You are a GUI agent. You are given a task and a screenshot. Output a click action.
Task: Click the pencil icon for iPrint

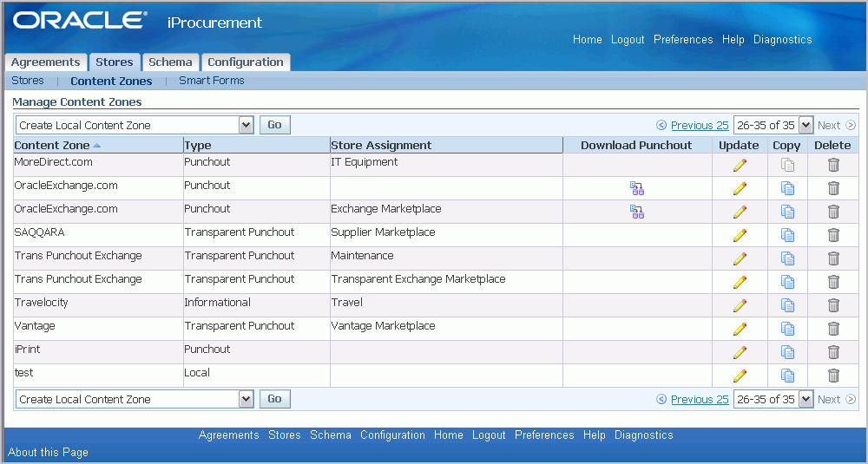[x=740, y=352]
